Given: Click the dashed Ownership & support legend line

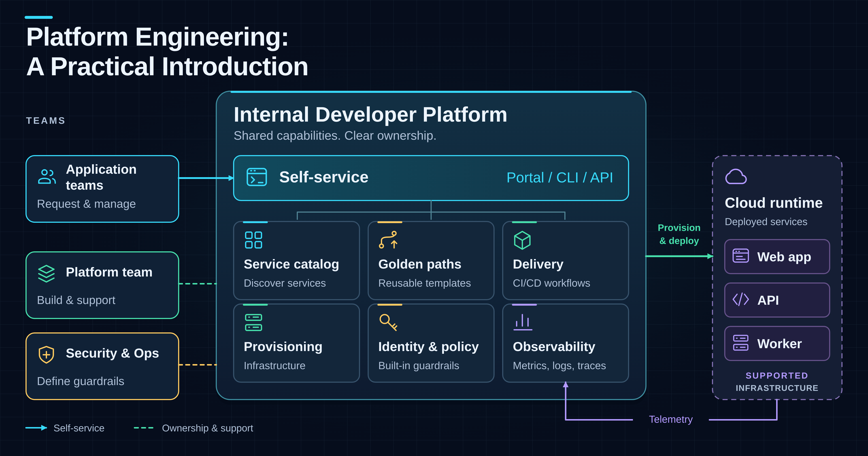Looking at the screenshot, I should 144,428.
